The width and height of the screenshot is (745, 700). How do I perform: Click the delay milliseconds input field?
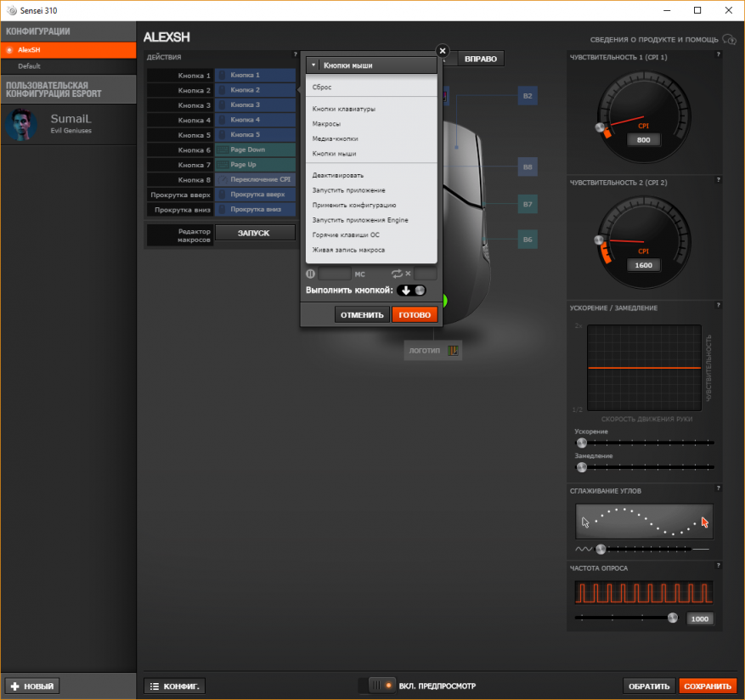coord(335,274)
